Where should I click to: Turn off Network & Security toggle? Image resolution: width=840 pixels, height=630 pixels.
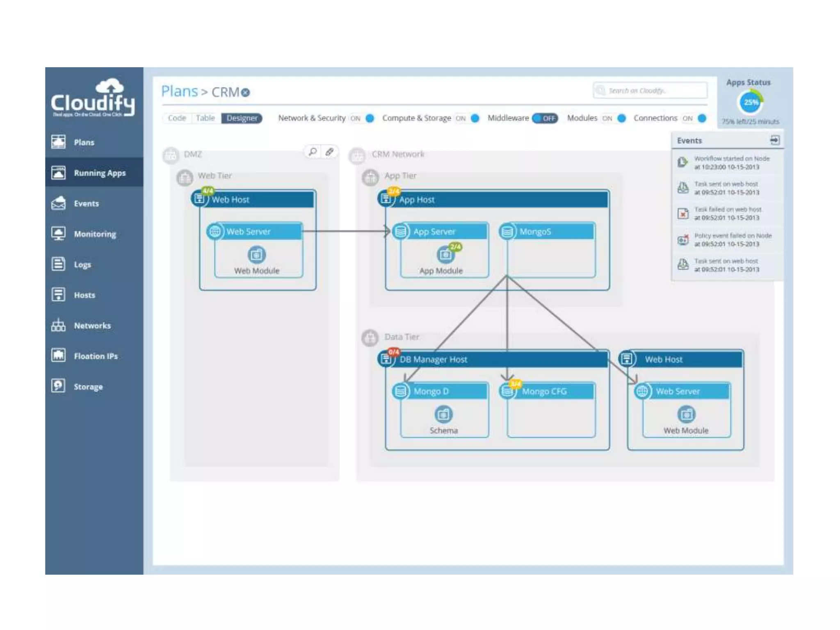363,118
